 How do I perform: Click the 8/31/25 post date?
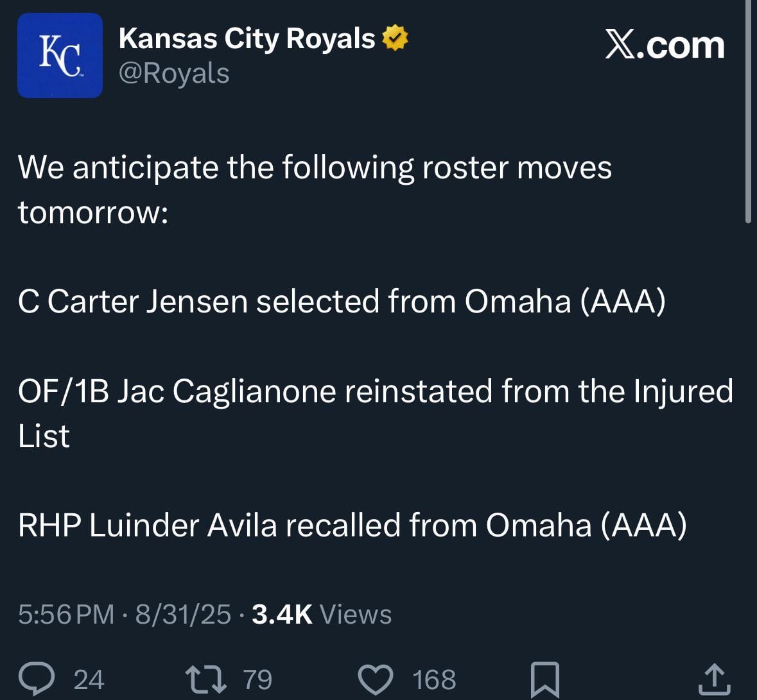coord(183,614)
